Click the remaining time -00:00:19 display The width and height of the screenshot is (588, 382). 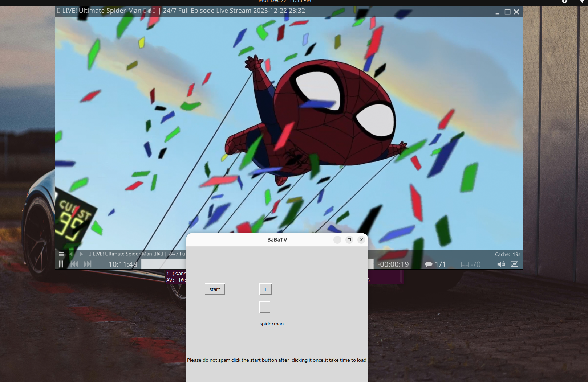[393, 264]
